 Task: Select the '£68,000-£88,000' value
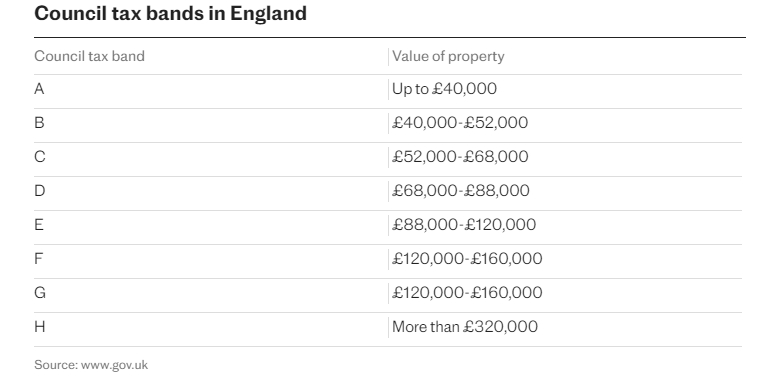coord(461,191)
